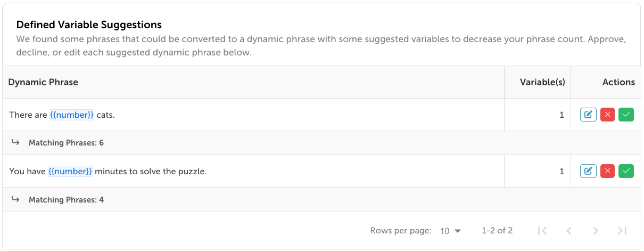
Task: Approve the cats dynamic phrase suggestion
Action: click(x=626, y=115)
